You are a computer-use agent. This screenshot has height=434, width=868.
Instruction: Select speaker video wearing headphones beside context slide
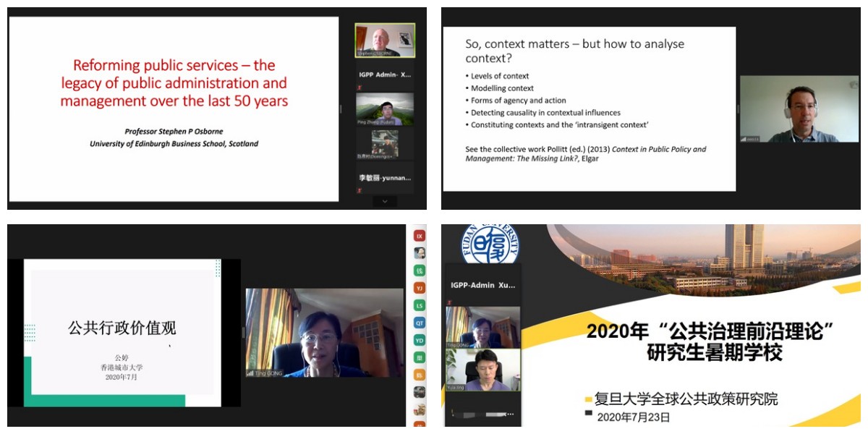(x=799, y=109)
